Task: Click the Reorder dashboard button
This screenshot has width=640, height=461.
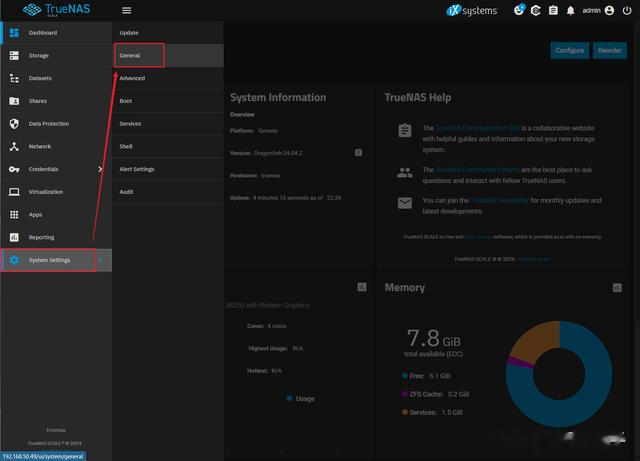Action: (x=609, y=51)
